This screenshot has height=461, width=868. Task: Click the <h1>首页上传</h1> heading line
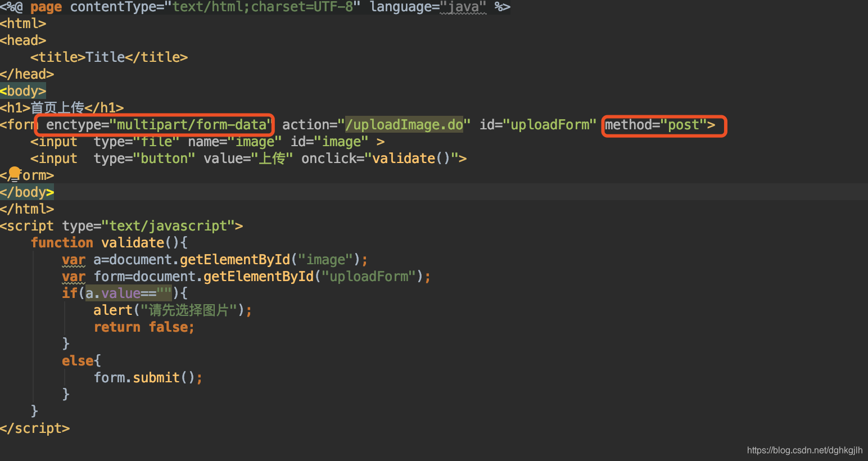[62, 108]
